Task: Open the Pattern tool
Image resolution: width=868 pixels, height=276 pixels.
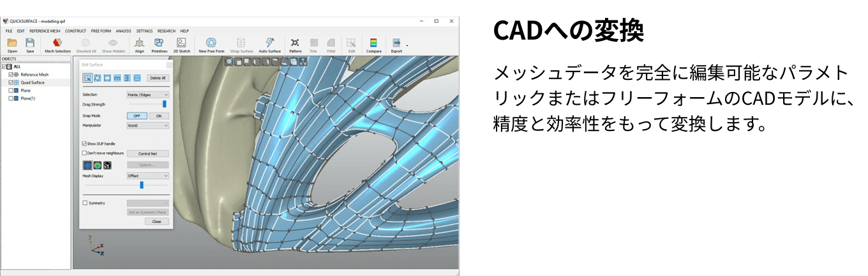Action: coord(295,43)
